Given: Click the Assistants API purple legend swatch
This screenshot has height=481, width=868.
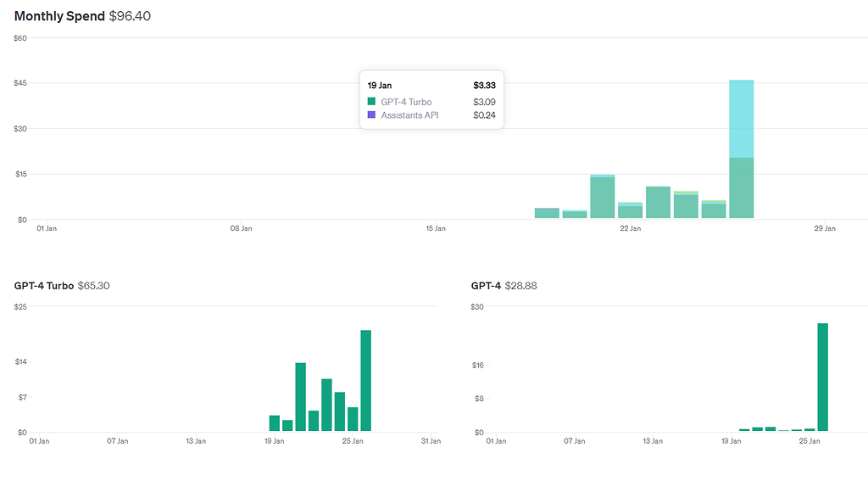Looking at the screenshot, I should [x=371, y=115].
